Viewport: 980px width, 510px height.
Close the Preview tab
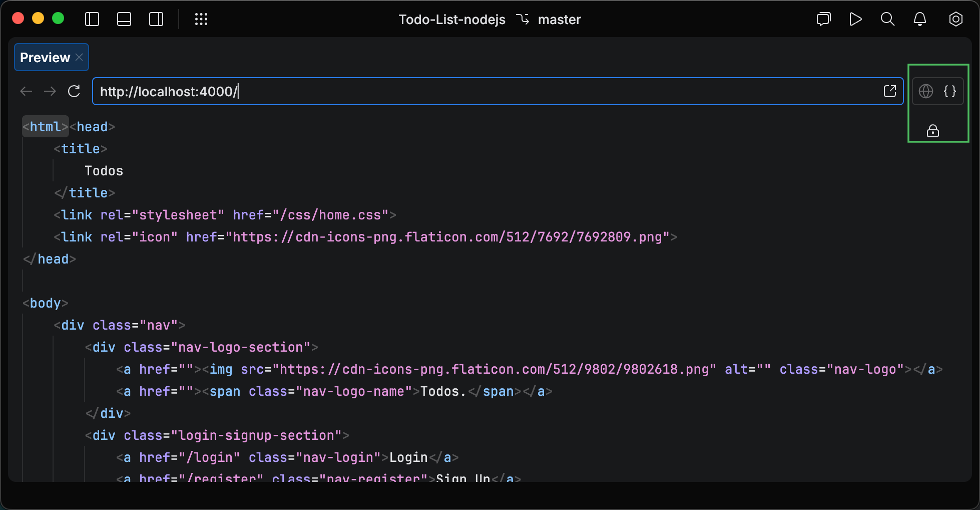(79, 57)
